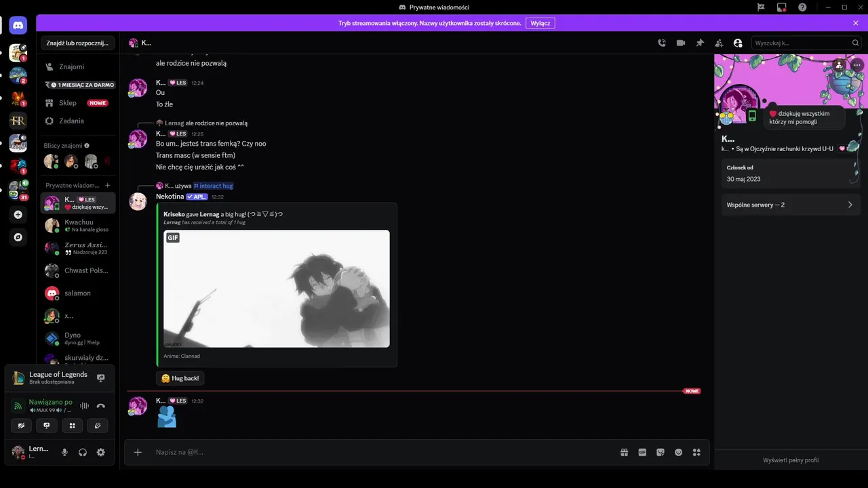The width and height of the screenshot is (868, 488).
Task: Open server discovery compass icon
Action: 18,237
